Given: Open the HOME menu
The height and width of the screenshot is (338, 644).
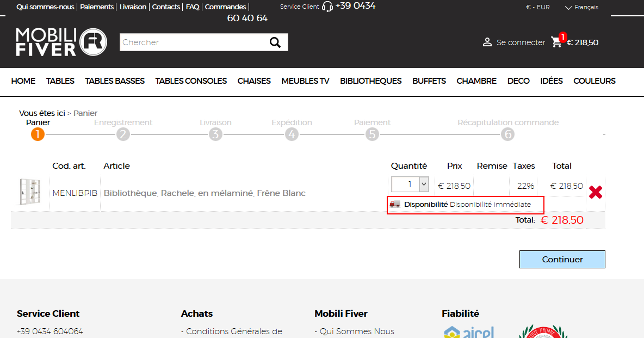Looking at the screenshot, I should [23, 81].
